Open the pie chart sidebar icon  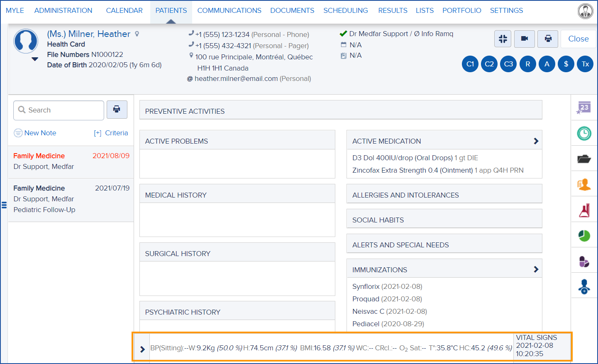pyautogui.click(x=584, y=236)
